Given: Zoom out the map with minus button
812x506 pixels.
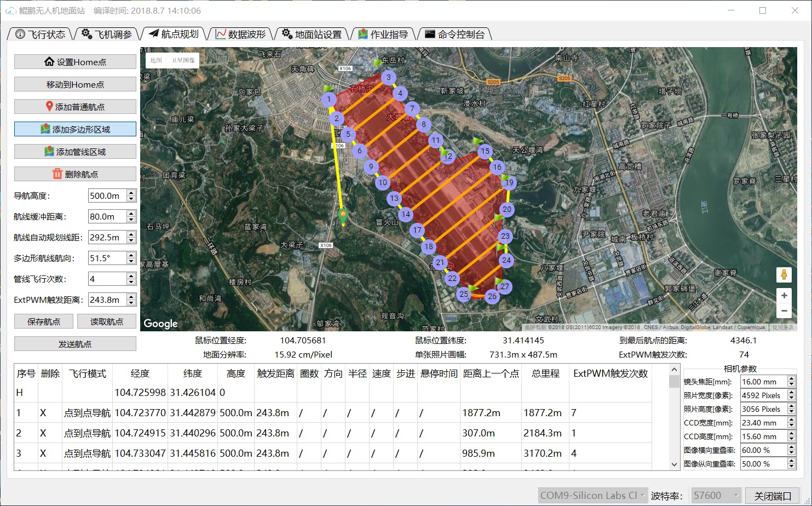Looking at the screenshot, I should point(784,311).
